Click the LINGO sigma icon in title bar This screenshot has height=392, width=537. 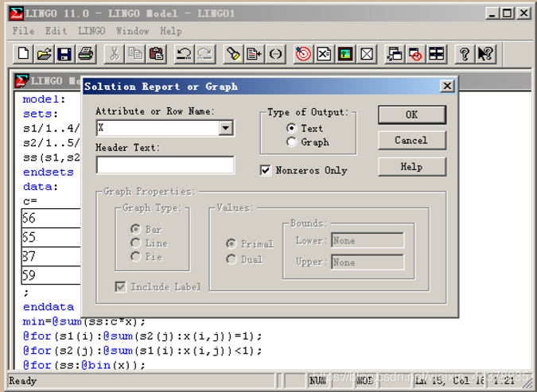point(17,14)
